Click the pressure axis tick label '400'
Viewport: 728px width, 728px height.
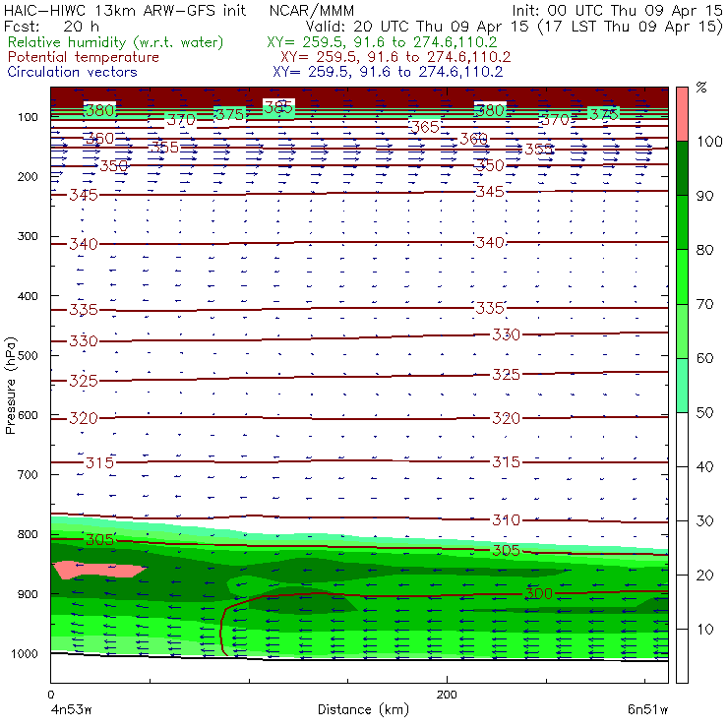coord(28,296)
